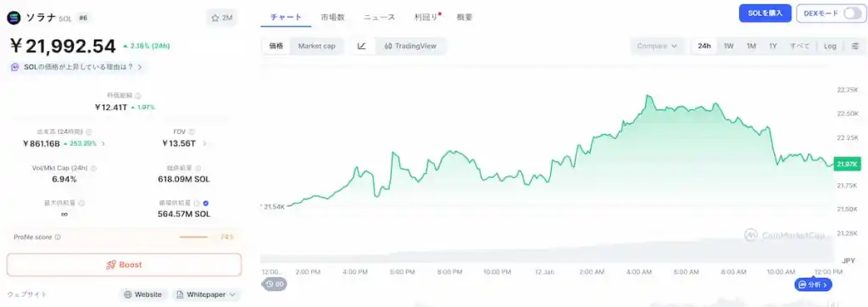Open the AI price reason icon
The height and width of the screenshot is (307, 868).
click(15, 66)
